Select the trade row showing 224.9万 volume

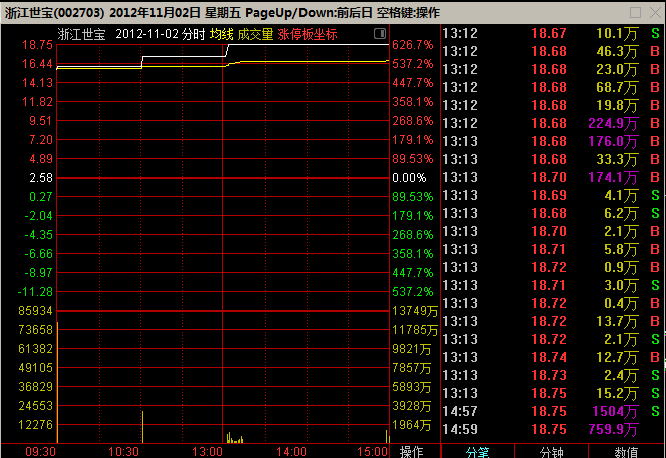coord(552,123)
